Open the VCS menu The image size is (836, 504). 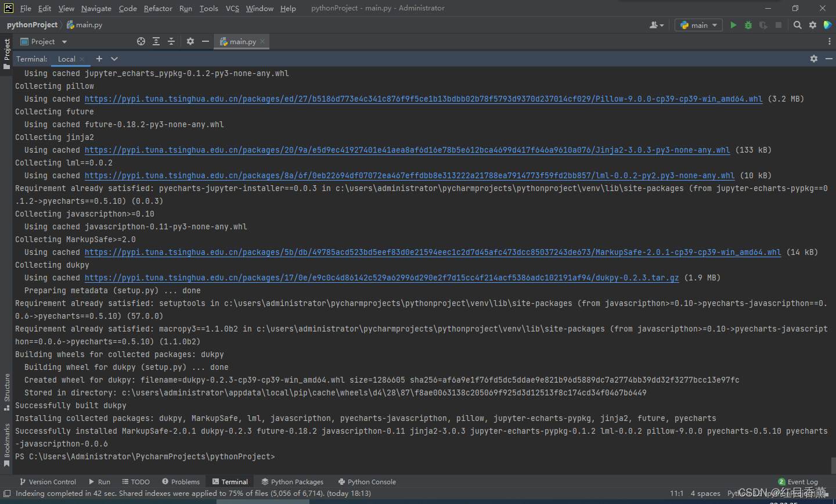pyautogui.click(x=232, y=8)
